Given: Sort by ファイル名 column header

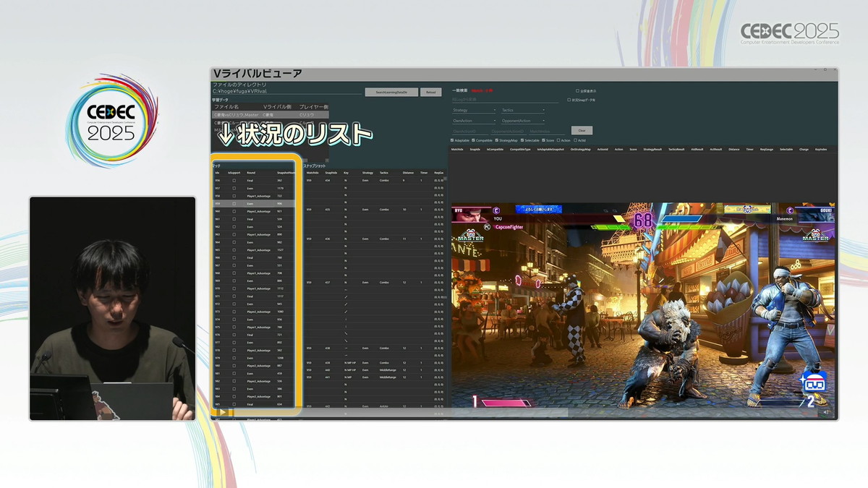Looking at the screenshot, I should [227, 107].
